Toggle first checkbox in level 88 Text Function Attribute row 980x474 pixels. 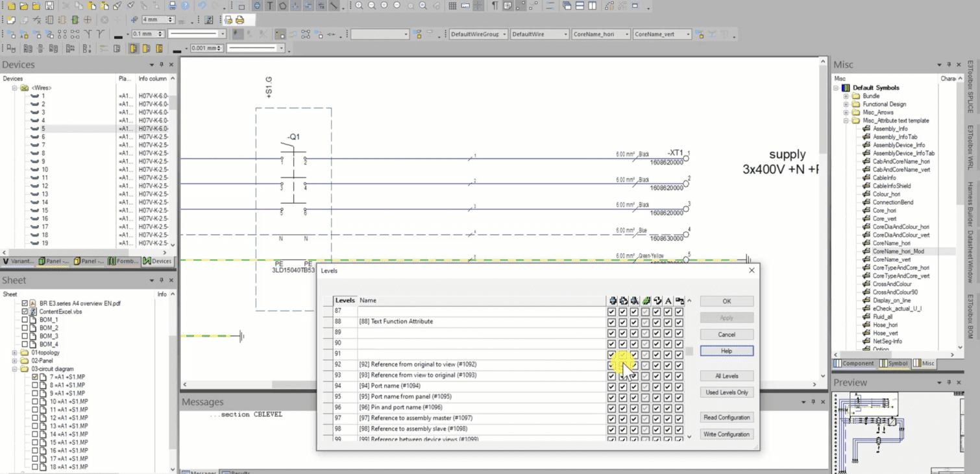point(612,322)
